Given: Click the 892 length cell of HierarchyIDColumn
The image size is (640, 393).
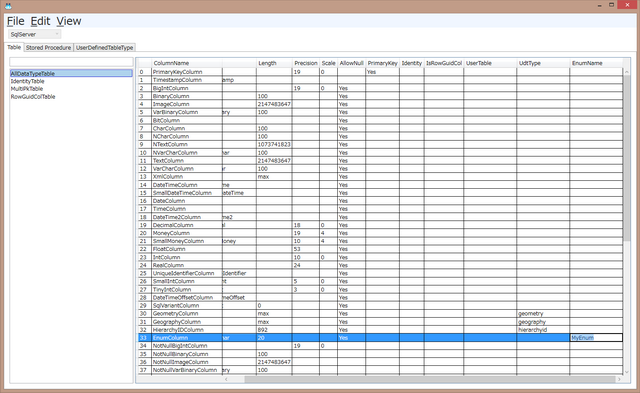Looking at the screenshot, I should click(274, 330).
